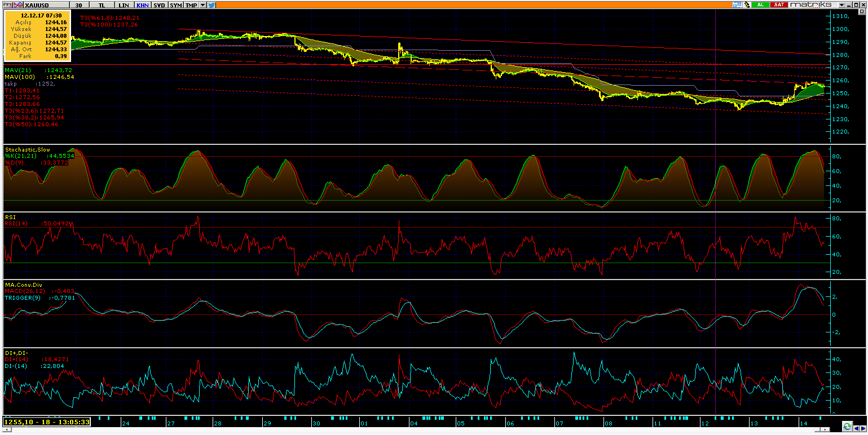Change the 30 minute period selector
868x435 pixels.
coord(78,4)
